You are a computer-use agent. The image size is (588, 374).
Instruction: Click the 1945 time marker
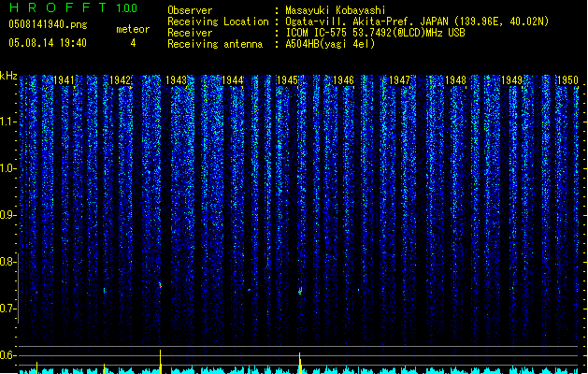(x=287, y=80)
